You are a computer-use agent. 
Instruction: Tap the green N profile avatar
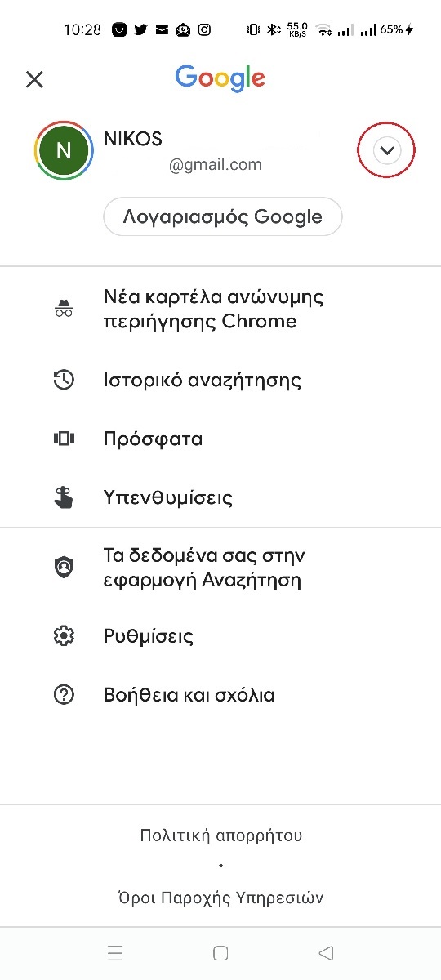[64, 150]
